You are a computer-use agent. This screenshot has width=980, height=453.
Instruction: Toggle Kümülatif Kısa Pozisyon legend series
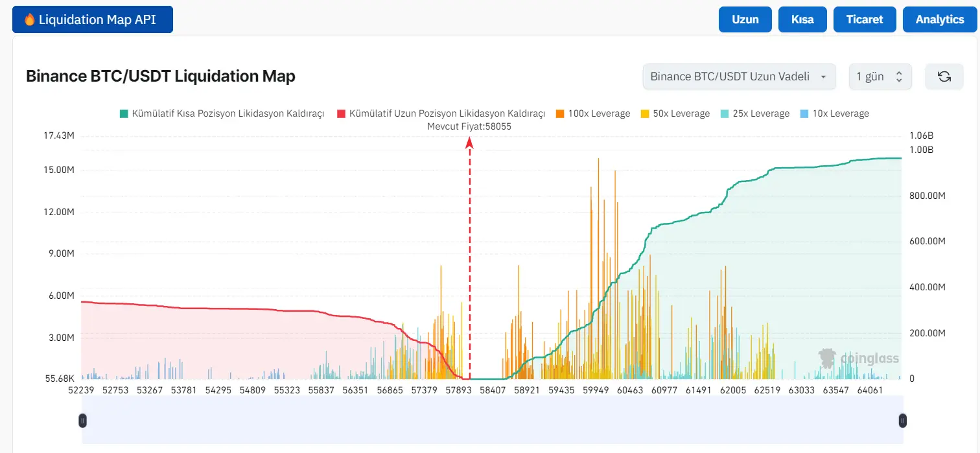[x=222, y=113]
